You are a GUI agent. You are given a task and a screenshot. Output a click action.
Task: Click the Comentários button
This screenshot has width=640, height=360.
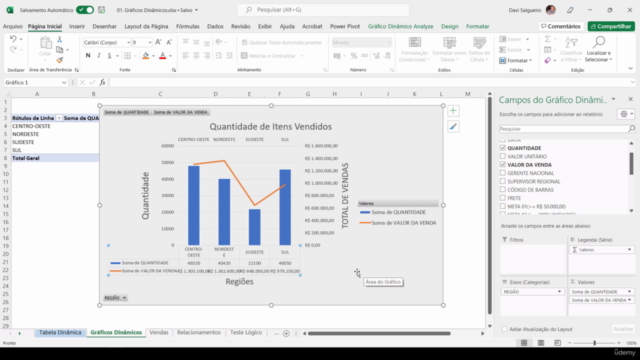(x=561, y=26)
